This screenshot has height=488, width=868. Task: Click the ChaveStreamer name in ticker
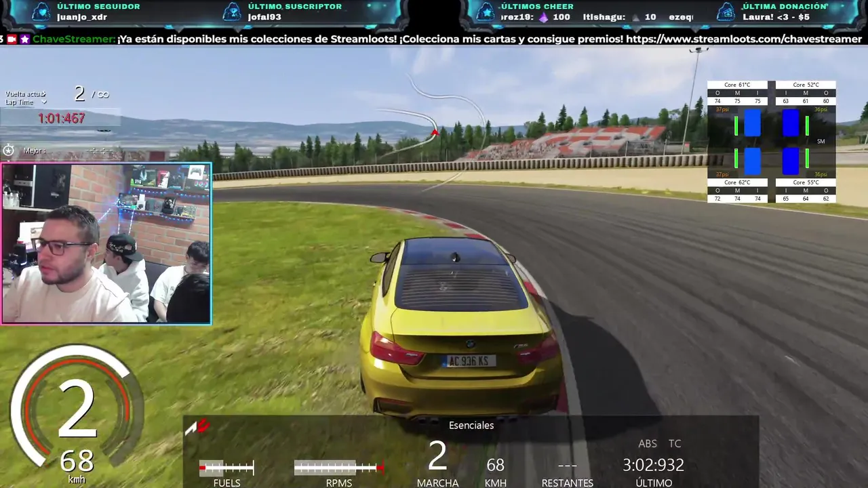point(74,39)
